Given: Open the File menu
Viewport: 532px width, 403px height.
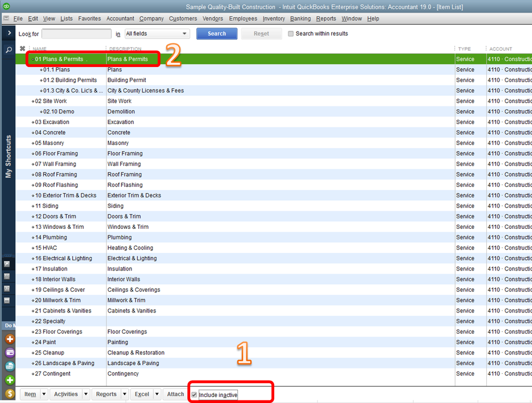Looking at the screenshot, I should 18,18.
